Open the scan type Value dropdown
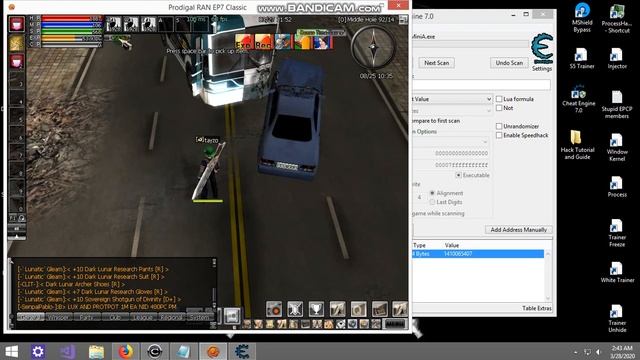 point(452,99)
